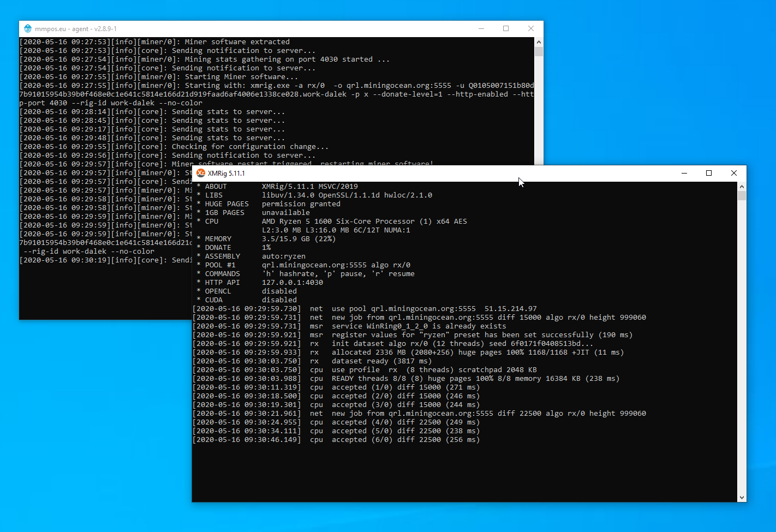The width and height of the screenshot is (776, 532).
Task: Click agent log line timestamped 09:29:17
Action: coord(152,129)
